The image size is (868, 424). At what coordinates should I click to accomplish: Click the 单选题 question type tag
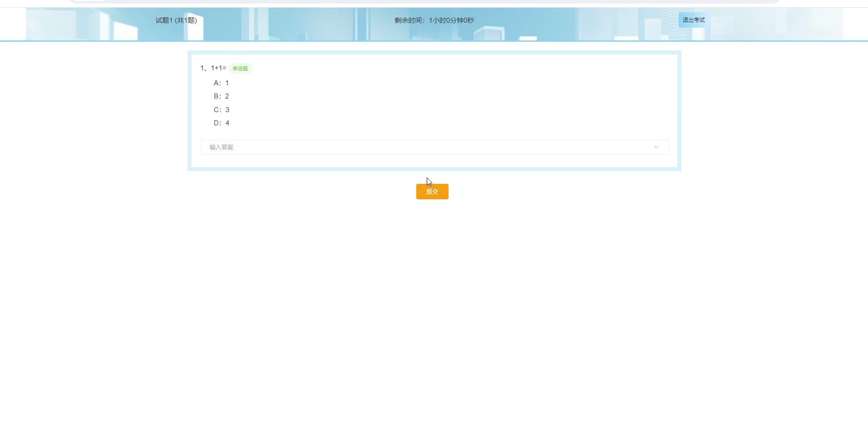[x=240, y=69]
